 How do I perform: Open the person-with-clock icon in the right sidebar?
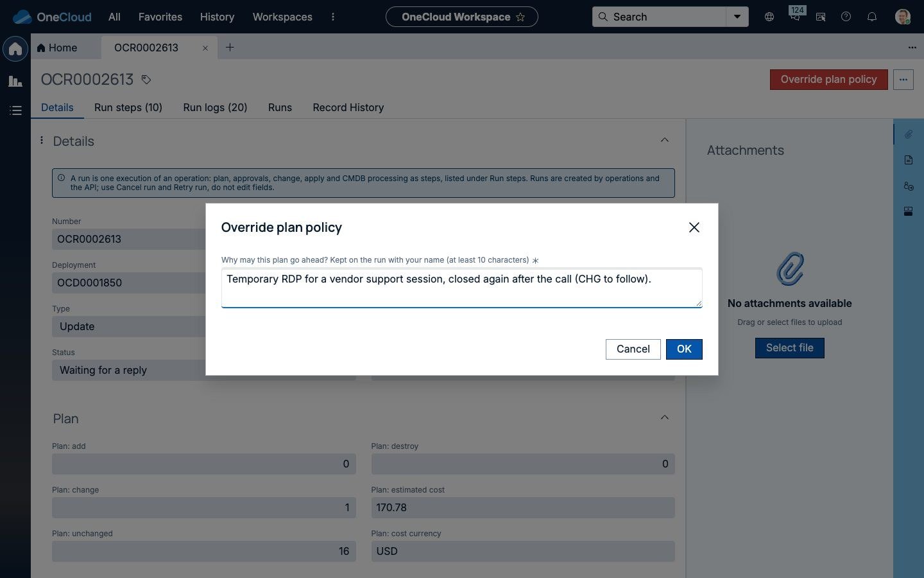tap(909, 186)
